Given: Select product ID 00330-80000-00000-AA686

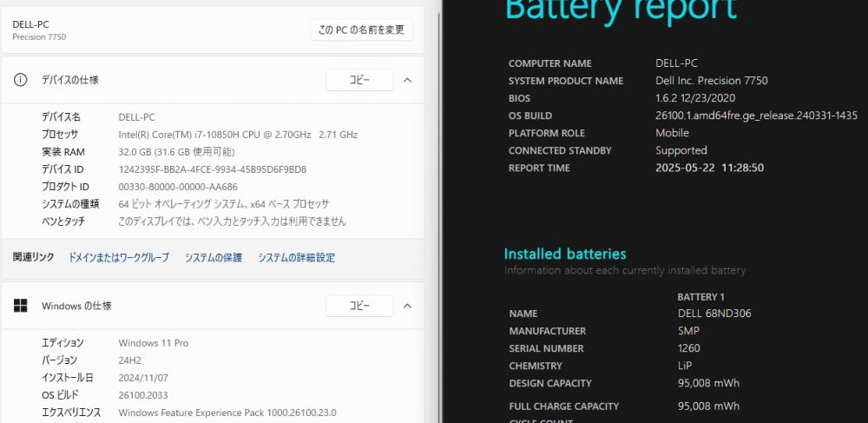Looking at the screenshot, I should tap(178, 187).
